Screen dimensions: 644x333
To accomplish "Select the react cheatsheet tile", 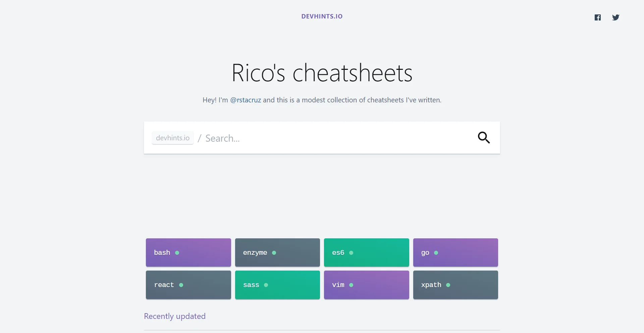I will pos(188,285).
